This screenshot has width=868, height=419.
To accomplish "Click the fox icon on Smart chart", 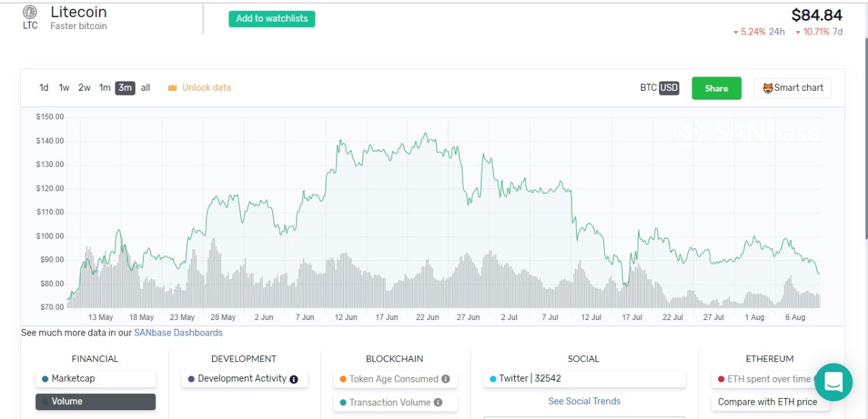I will point(768,88).
